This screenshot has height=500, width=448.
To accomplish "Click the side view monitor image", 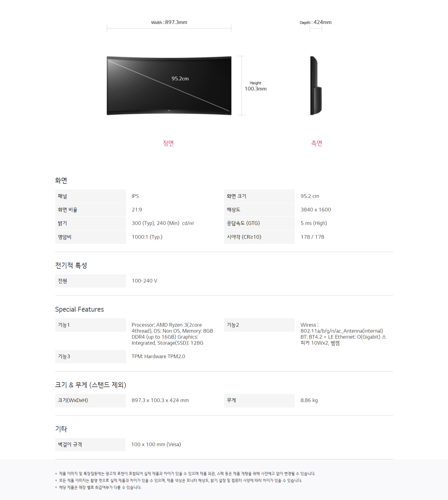I will (316, 86).
